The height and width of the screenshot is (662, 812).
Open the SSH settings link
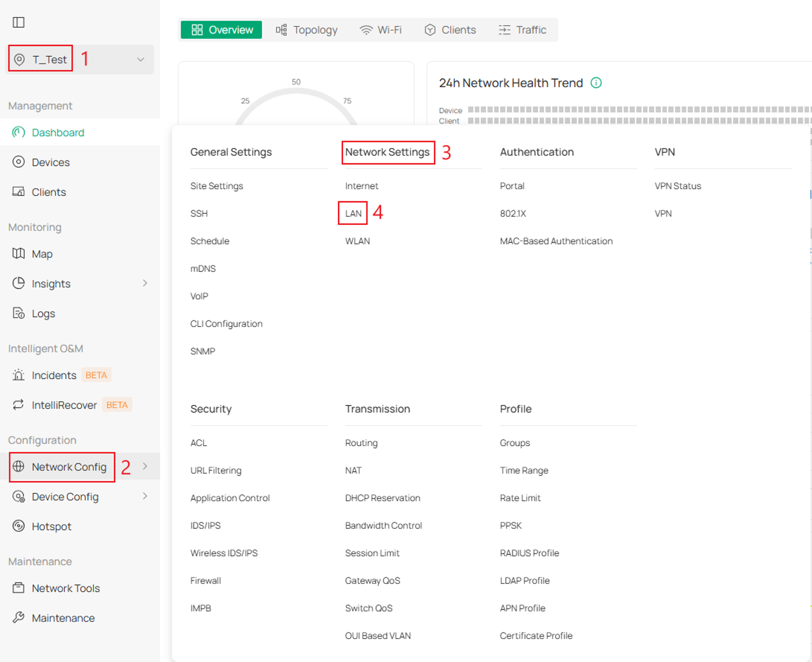pos(199,214)
